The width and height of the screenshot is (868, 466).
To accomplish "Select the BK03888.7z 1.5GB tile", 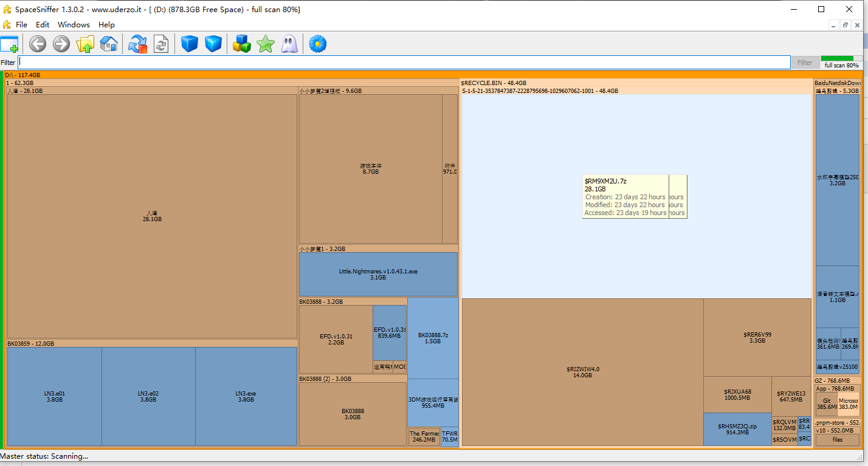I will pyautogui.click(x=433, y=338).
